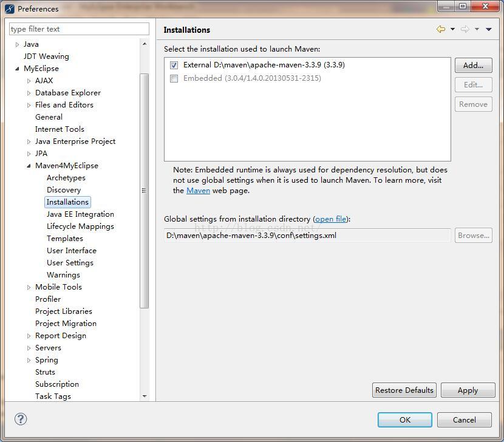Image resolution: width=504 pixels, height=442 pixels.
Task: Select Lifecycle Mappings page
Action: coord(80,226)
